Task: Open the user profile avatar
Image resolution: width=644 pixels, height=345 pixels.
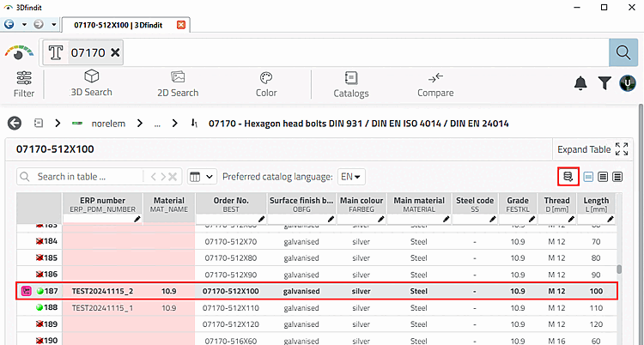Action: 628,83
